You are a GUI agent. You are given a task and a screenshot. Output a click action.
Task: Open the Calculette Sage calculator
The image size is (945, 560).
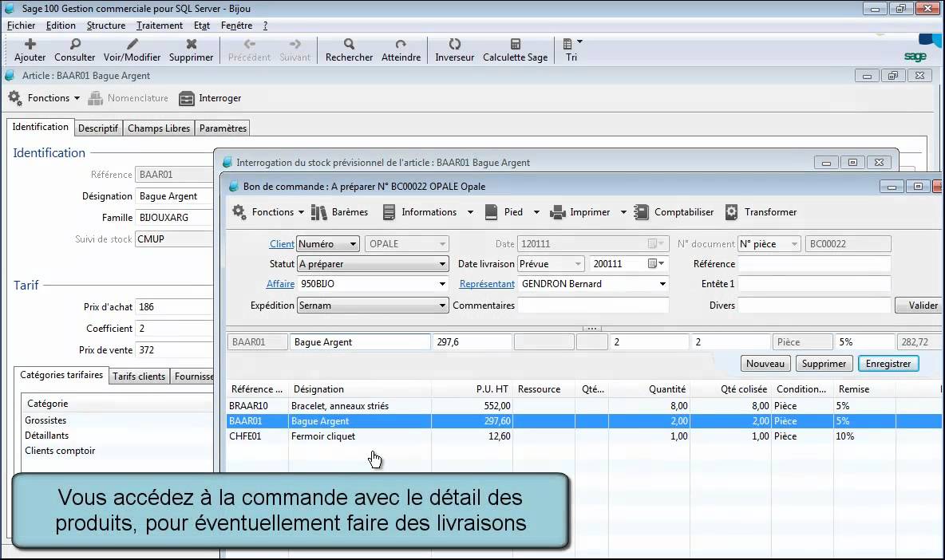pyautogui.click(x=516, y=44)
